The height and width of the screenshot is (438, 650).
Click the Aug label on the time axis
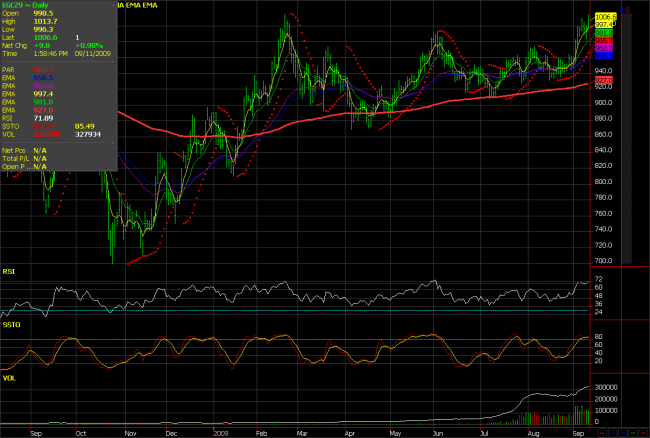[x=533, y=433]
